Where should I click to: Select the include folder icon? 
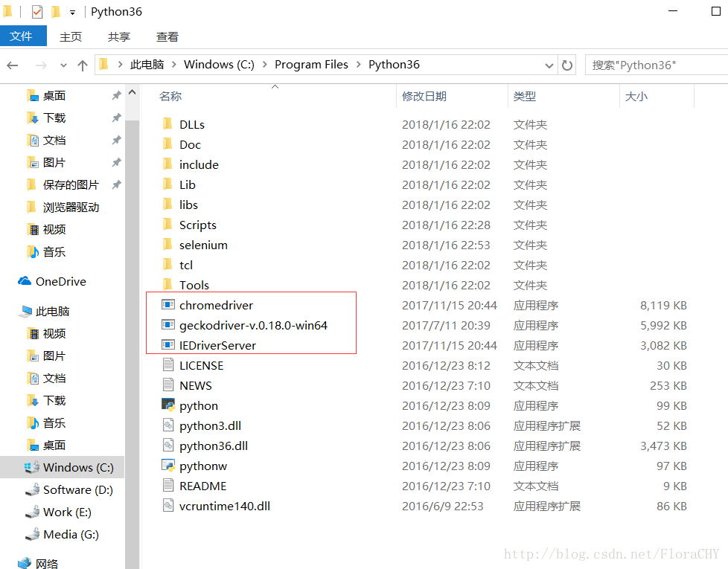click(167, 164)
